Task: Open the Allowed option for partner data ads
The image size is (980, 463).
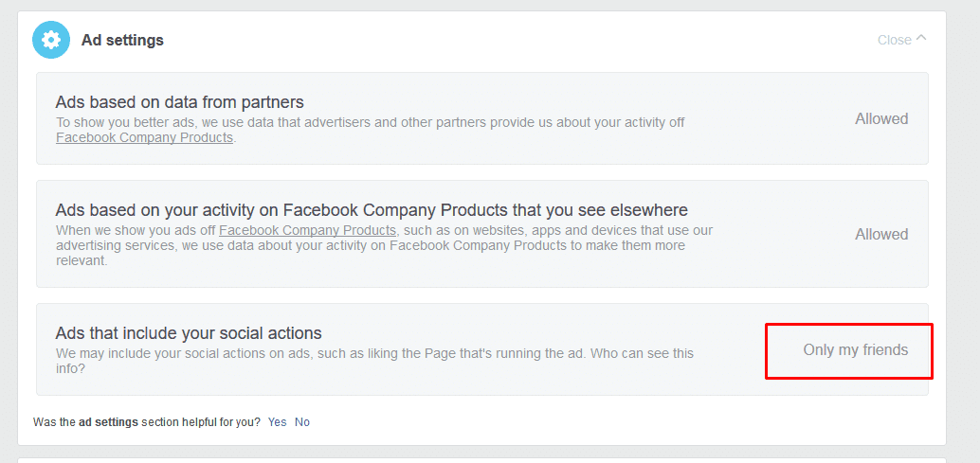Action: (881, 119)
